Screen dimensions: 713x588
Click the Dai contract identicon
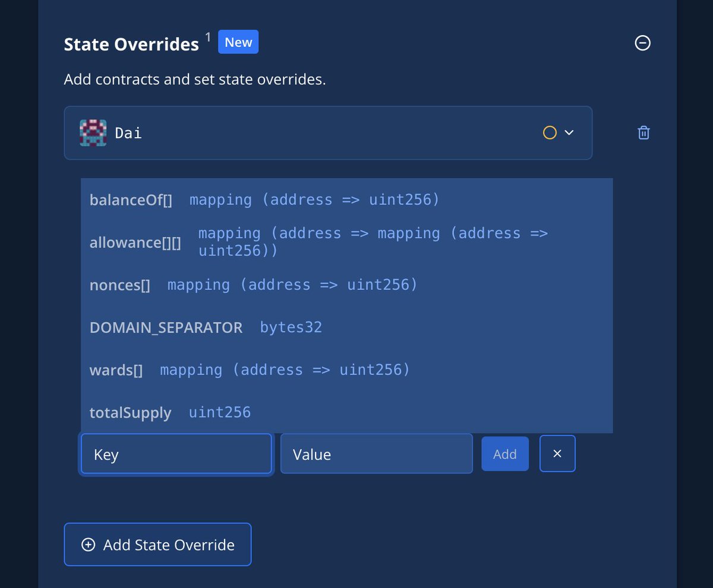[x=93, y=132]
